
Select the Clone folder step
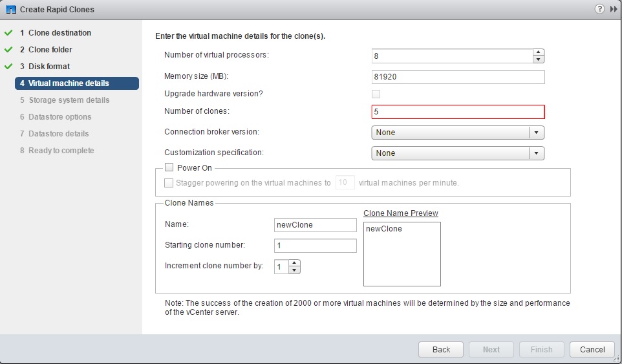point(50,50)
